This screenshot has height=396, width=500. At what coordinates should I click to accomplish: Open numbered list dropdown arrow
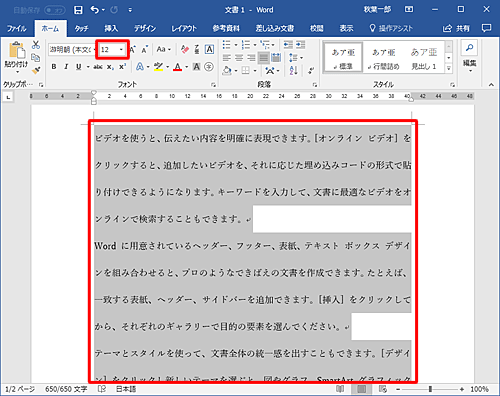[255, 45]
